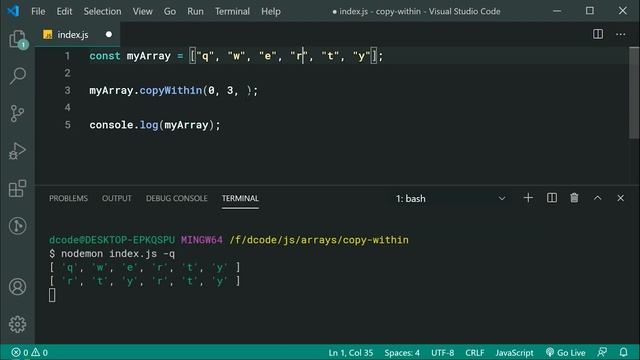
Task: Open the View menu
Action: click(142, 11)
